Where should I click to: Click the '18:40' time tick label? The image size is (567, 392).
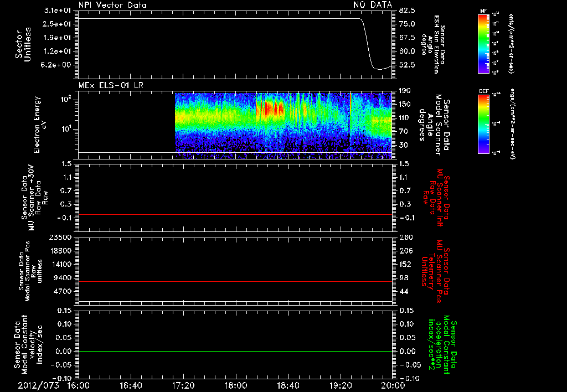coord(288,385)
